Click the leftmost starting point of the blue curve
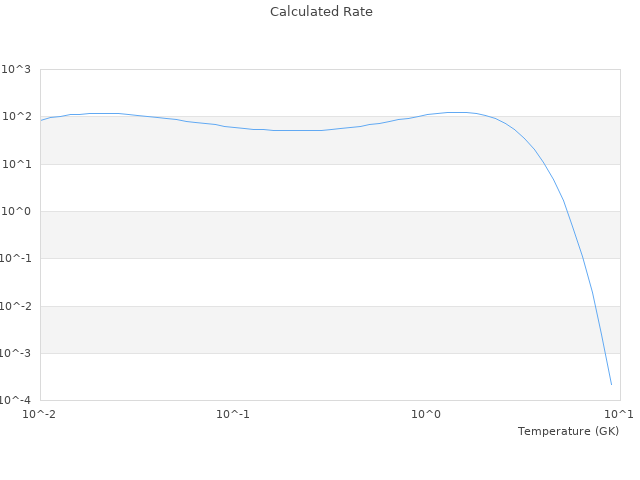Screen dimensions: 640x480 (x=40, y=121)
